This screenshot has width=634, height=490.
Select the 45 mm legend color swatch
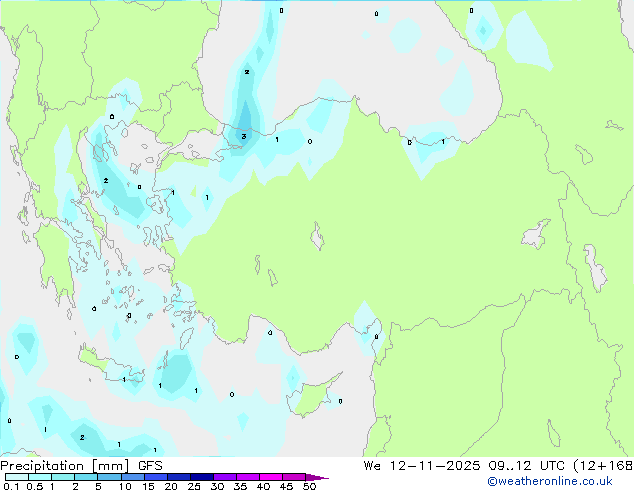294,477
